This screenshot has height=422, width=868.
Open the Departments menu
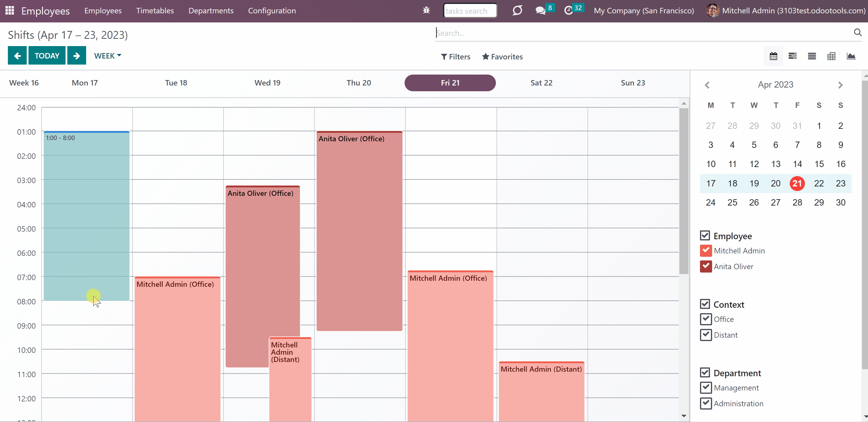point(211,10)
